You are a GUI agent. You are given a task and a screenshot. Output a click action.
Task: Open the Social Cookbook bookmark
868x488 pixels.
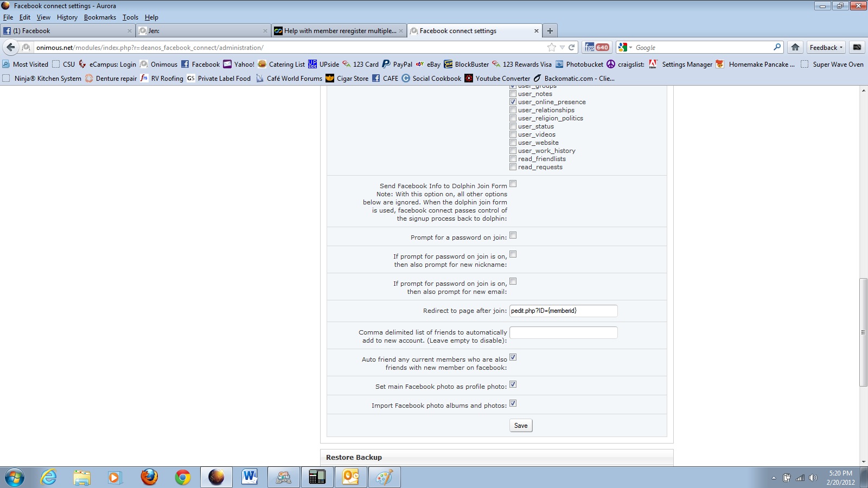point(431,78)
